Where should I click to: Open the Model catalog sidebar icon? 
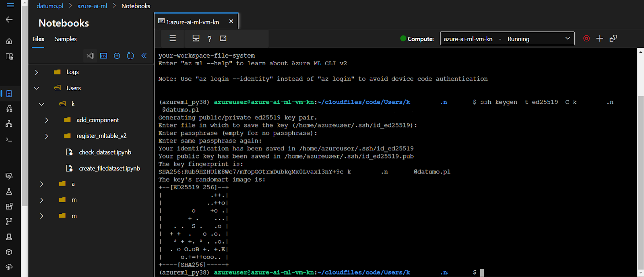[x=9, y=56]
